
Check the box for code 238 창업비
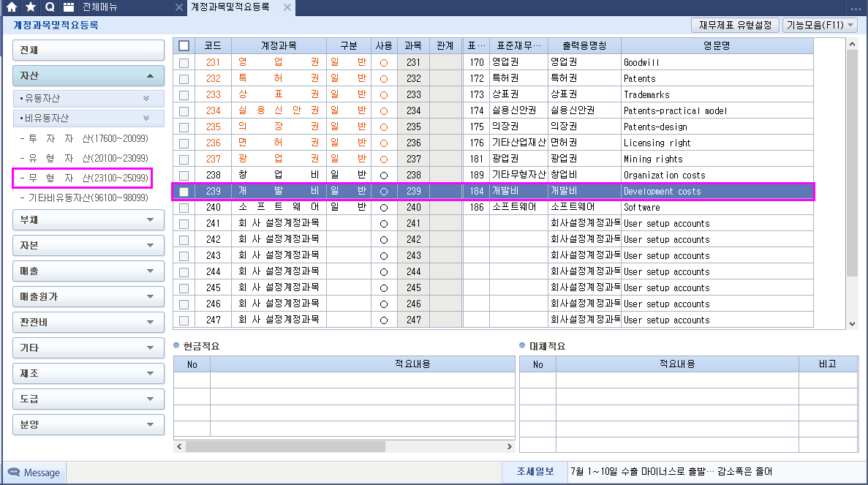click(x=184, y=176)
